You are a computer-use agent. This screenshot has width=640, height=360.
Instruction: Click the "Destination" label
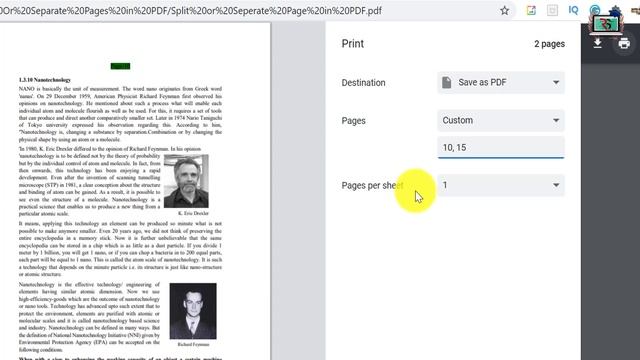363,83
